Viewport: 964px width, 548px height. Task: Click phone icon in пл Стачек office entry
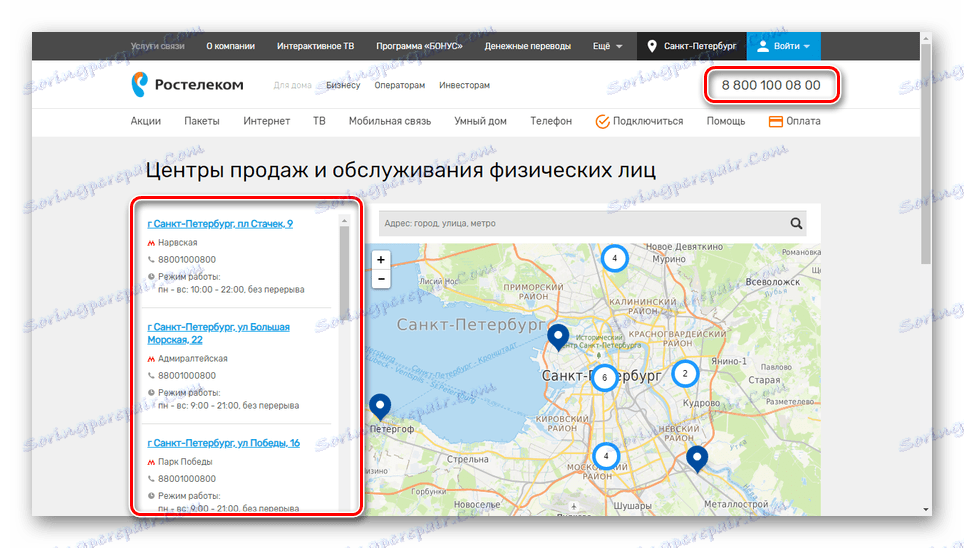(151, 260)
